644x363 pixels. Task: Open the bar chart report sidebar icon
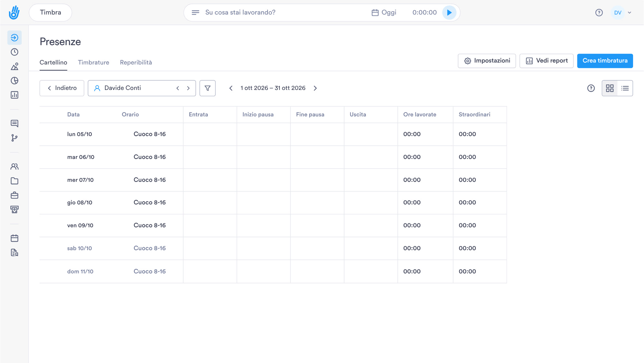click(14, 95)
